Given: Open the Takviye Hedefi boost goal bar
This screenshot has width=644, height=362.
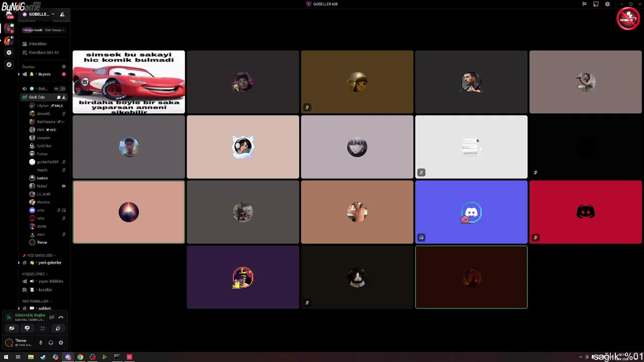Looking at the screenshot, I should click(x=44, y=30).
